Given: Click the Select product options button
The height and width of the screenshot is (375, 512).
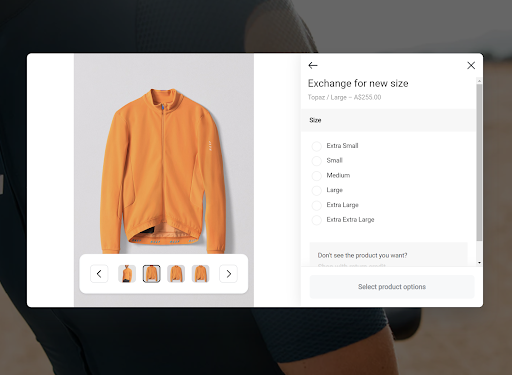Looking at the screenshot, I should 392,287.
